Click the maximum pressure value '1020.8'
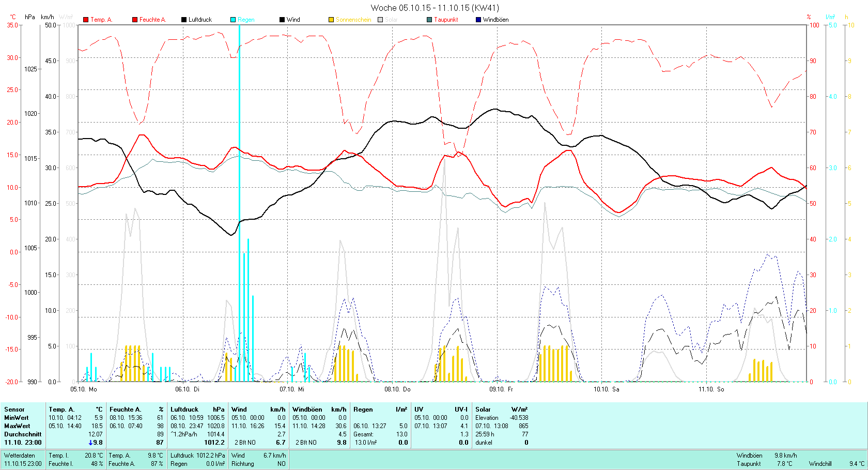The image size is (868, 470). 216,426
